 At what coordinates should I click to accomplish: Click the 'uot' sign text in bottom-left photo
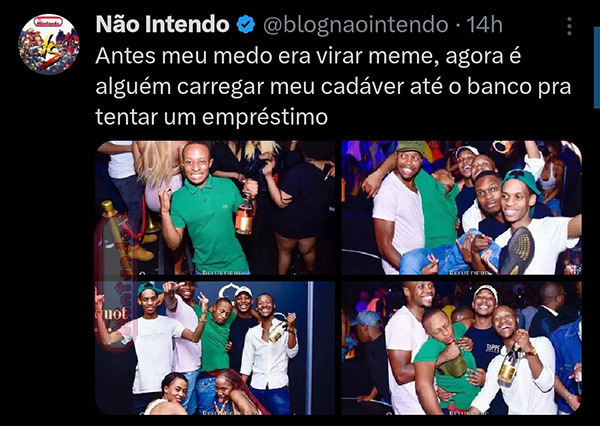click(x=114, y=314)
